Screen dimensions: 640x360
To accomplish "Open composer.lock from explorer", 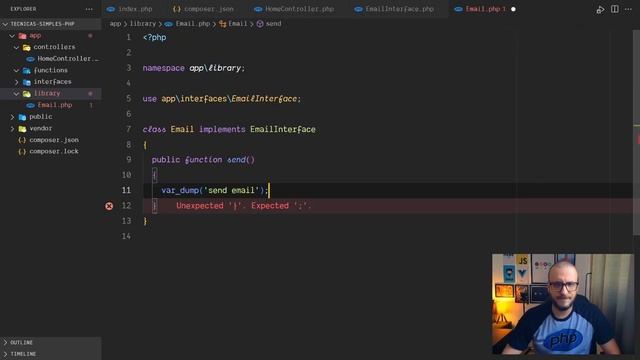I will pyautogui.click(x=53, y=151).
